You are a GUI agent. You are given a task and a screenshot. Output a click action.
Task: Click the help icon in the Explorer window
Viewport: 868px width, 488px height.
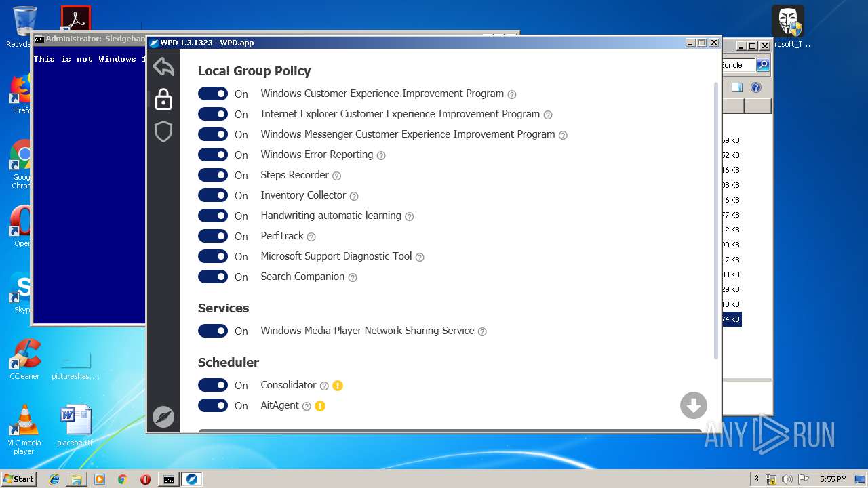tap(756, 87)
